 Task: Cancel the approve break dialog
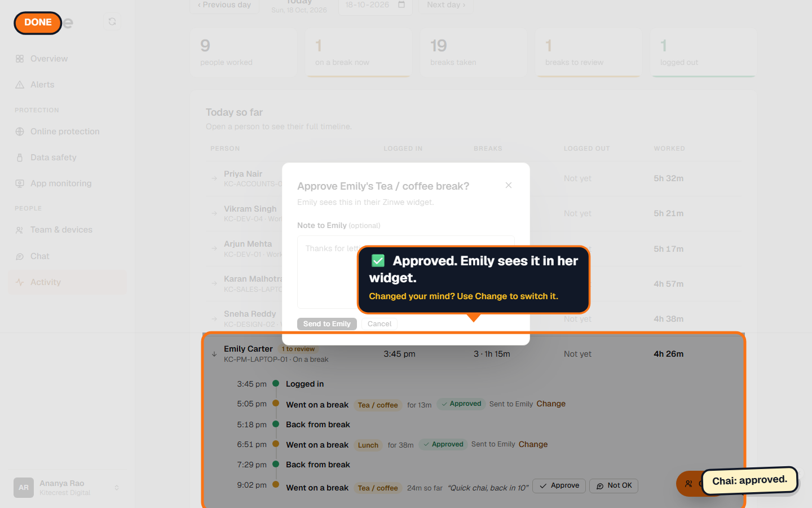(379, 324)
